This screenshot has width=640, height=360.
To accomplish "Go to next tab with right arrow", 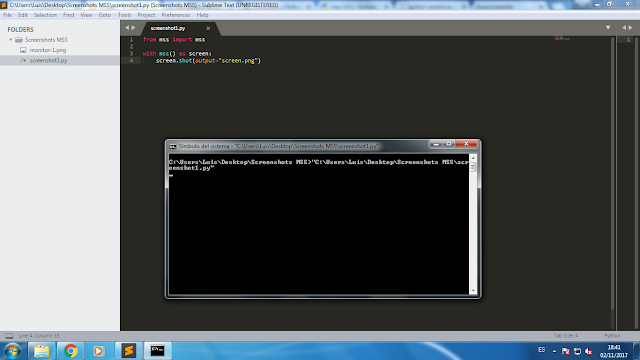I will 133,28.
